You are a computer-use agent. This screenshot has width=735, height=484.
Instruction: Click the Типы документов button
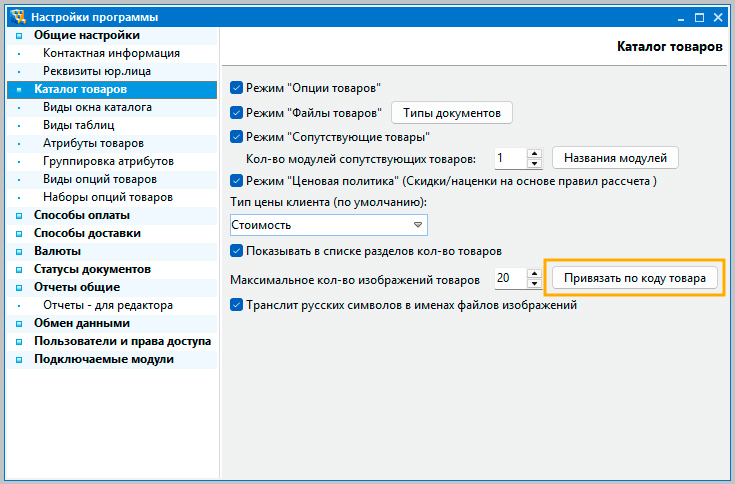click(452, 113)
